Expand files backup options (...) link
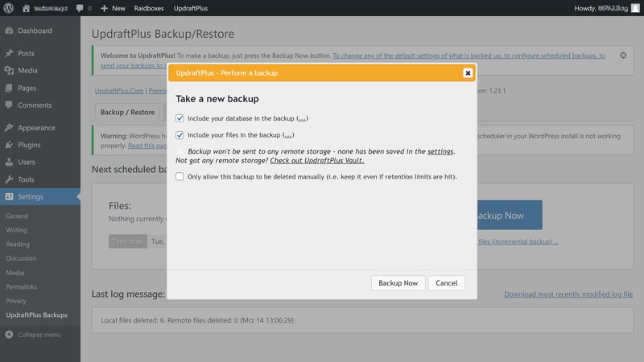 [287, 135]
